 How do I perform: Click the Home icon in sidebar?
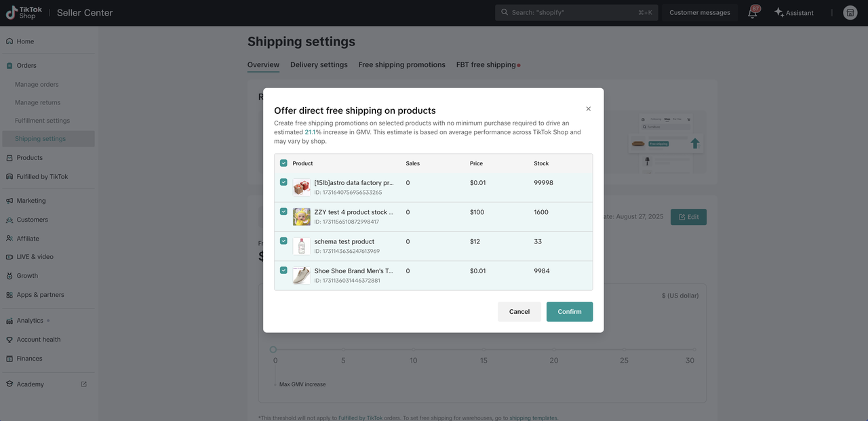[x=9, y=41]
